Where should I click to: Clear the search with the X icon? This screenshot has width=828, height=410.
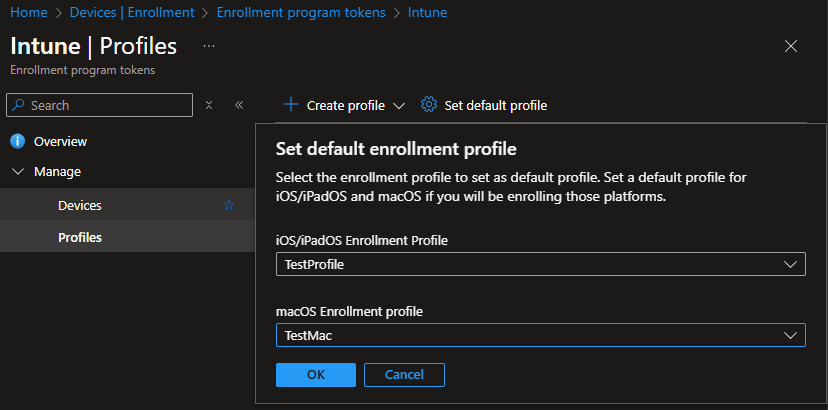coord(209,105)
